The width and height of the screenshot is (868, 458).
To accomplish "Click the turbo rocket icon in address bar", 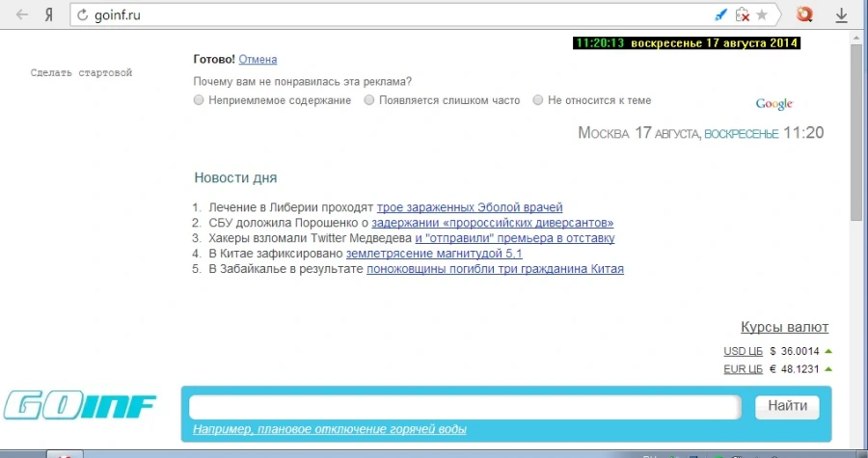I will coord(720,14).
